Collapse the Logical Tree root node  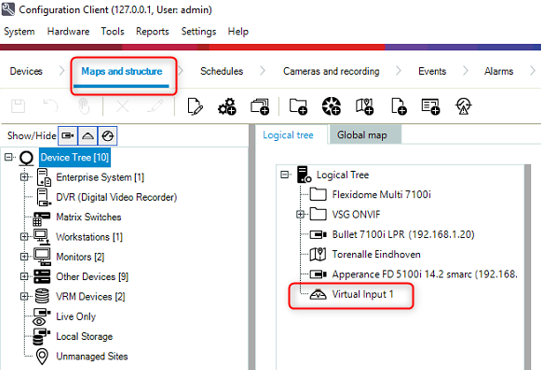[x=285, y=175]
